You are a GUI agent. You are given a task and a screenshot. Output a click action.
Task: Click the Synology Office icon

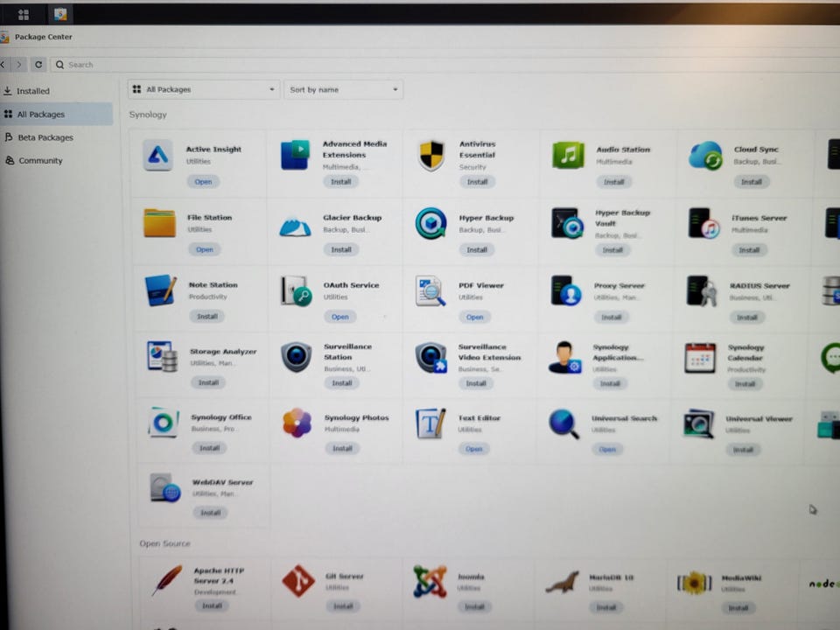pyautogui.click(x=164, y=423)
